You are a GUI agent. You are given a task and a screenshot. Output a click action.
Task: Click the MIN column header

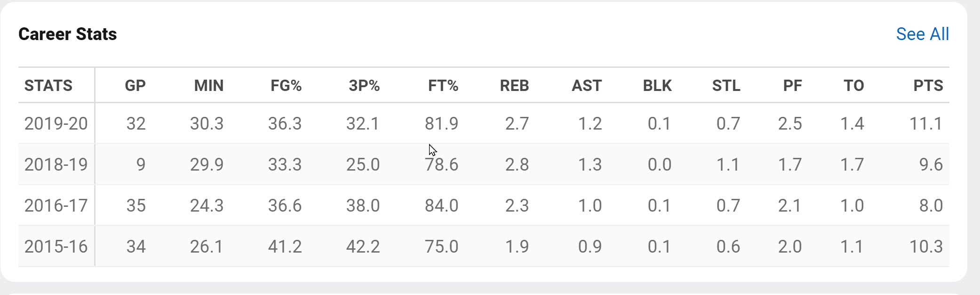(209, 85)
